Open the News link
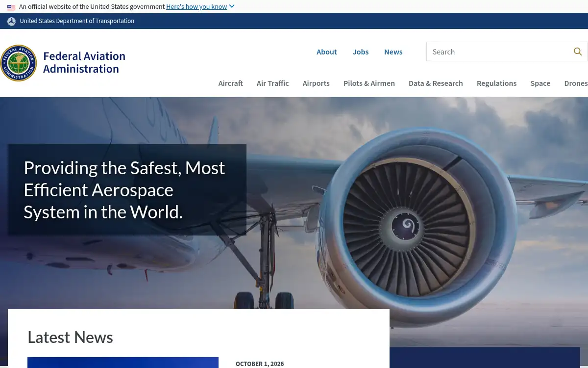This screenshot has height=368, width=588. coord(393,52)
